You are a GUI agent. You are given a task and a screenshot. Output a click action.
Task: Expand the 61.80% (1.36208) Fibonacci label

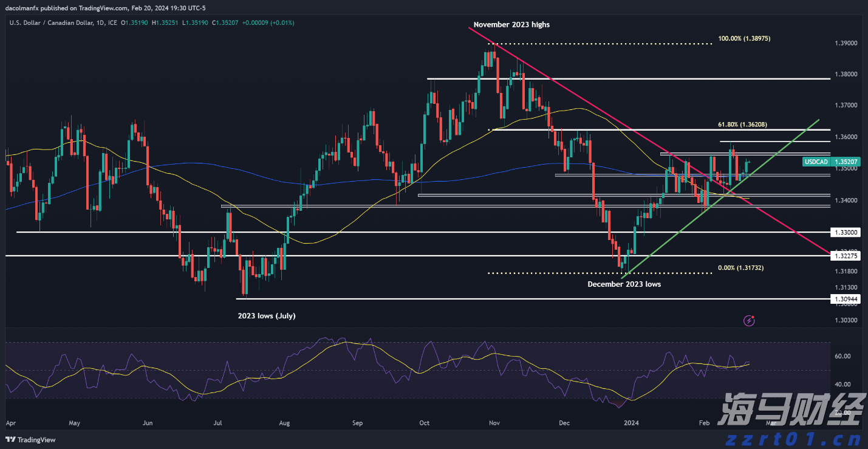[741, 123]
